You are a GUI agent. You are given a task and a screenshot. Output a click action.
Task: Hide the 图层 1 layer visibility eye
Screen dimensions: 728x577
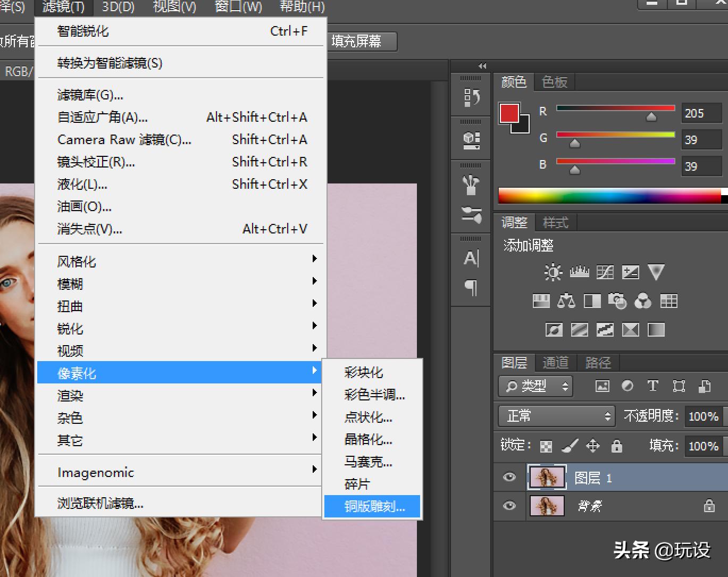[x=509, y=477]
